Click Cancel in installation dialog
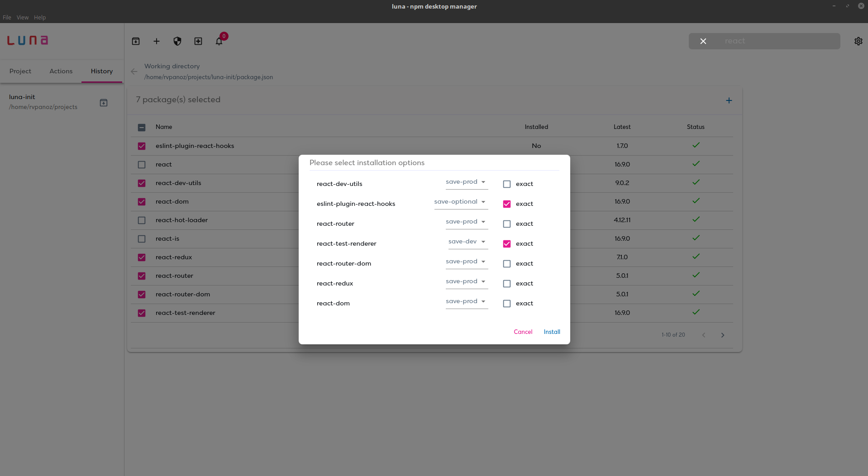 coord(523,332)
